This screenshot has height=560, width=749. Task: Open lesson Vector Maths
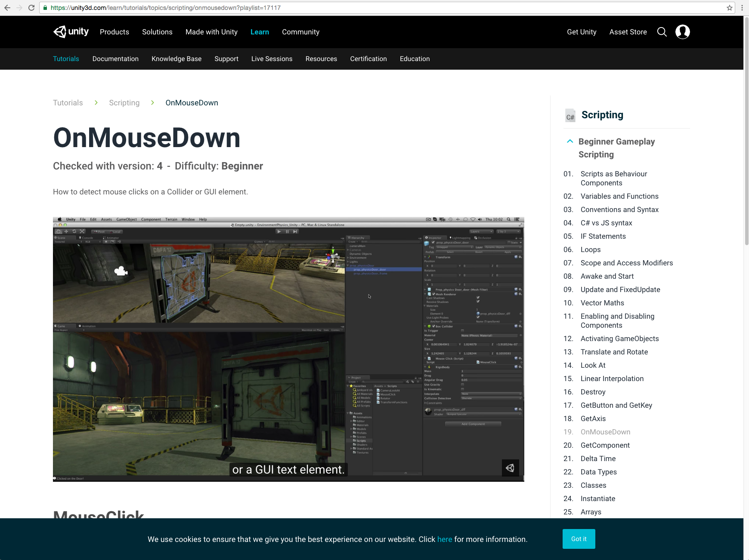click(602, 303)
